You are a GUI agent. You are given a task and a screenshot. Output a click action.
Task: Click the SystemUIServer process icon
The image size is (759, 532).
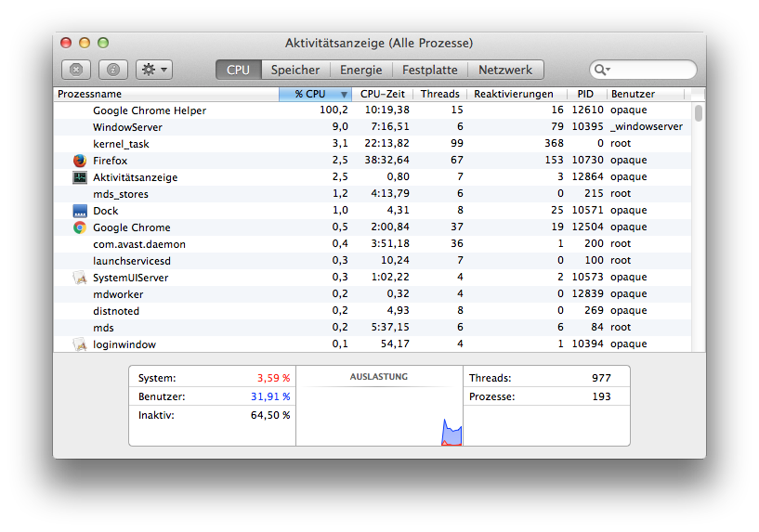tap(79, 278)
